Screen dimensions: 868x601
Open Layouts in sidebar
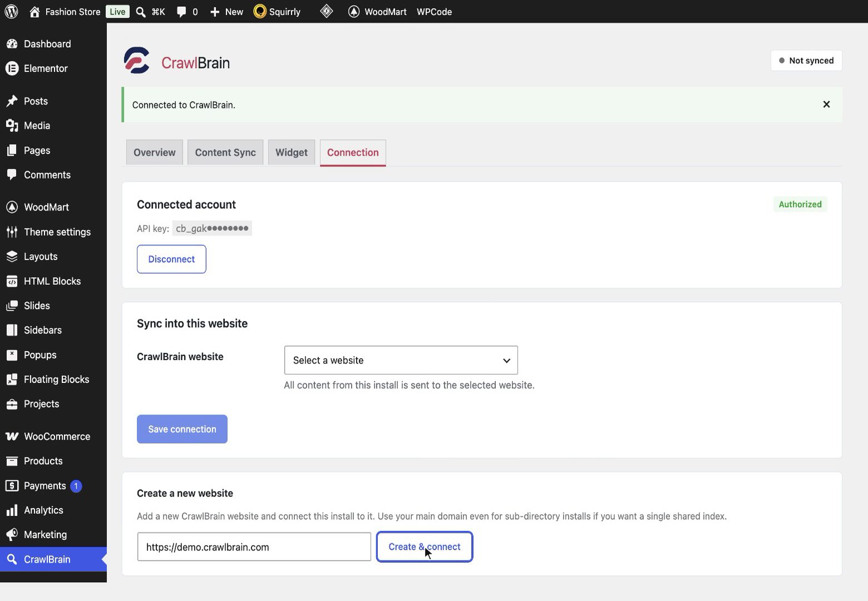tap(53, 257)
